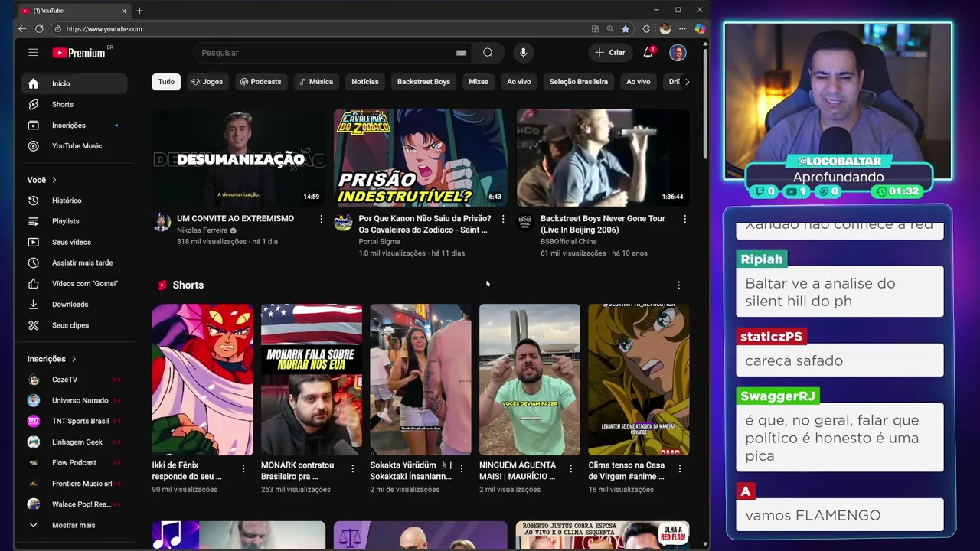Close the YouTube browser tab

[123, 11]
